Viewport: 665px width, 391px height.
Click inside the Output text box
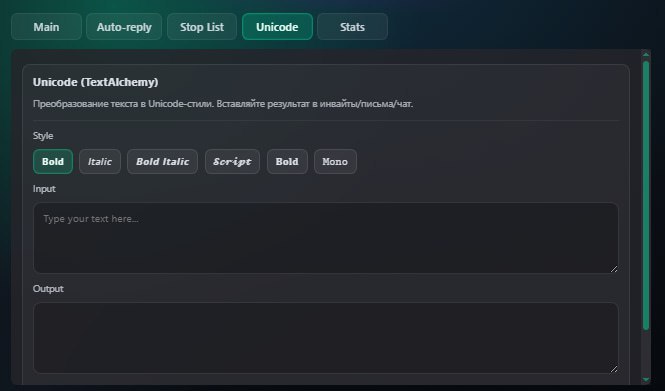[x=326, y=338]
